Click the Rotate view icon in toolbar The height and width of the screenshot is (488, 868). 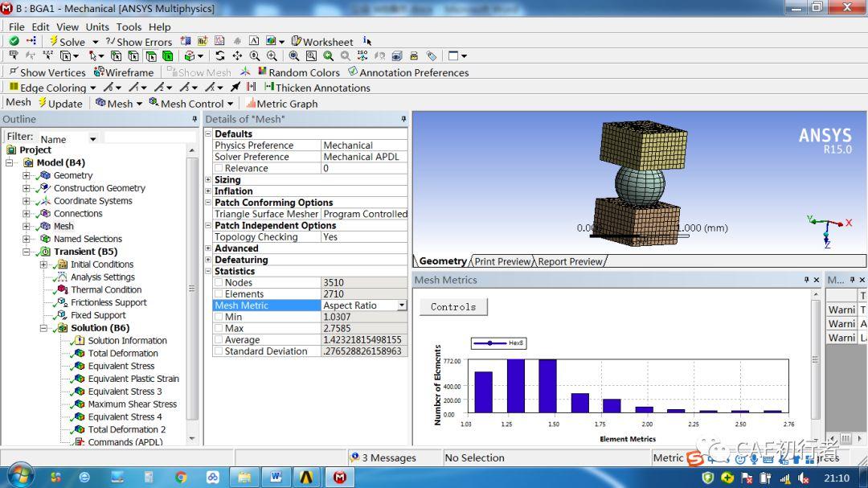pos(219,56)
